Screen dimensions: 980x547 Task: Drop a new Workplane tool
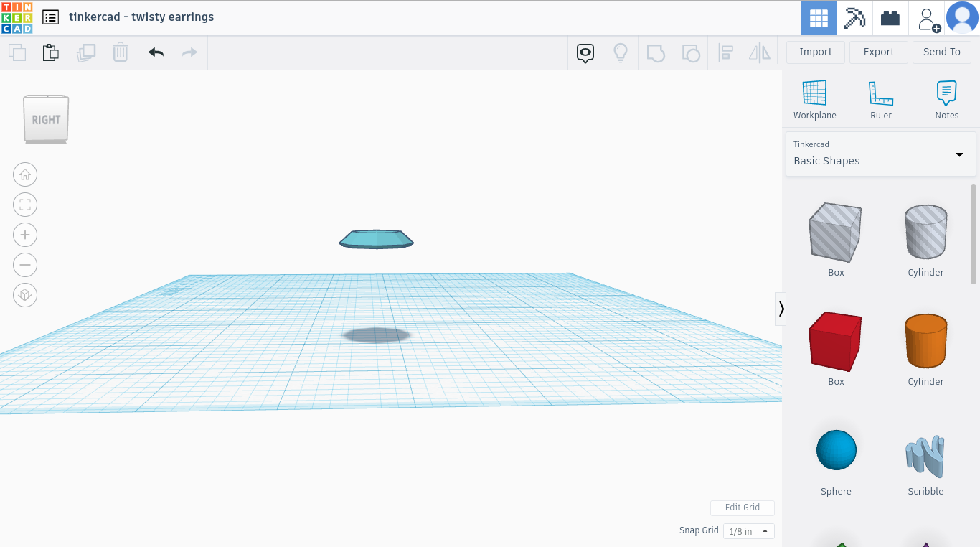[814, 99]
